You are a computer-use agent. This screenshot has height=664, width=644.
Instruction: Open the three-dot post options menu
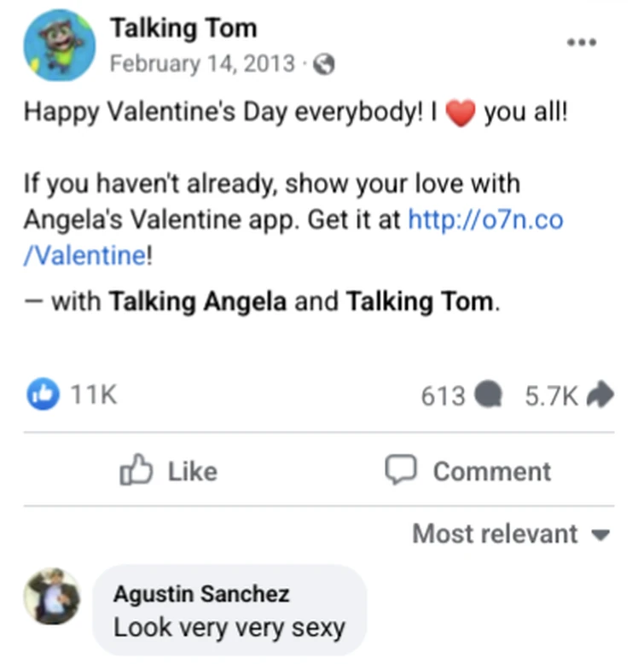click(x=582, y=42)
